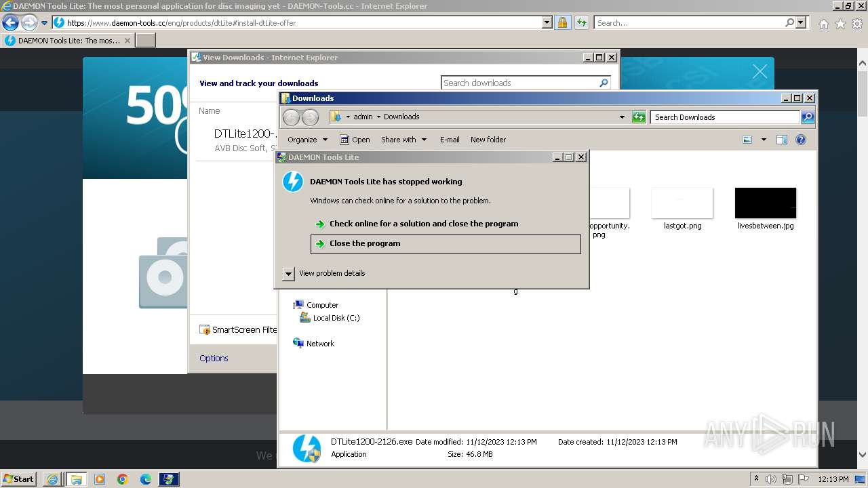The image size is (868, 488).
Task: Choose Check online for a solution and close the program
Action: (x=423, y=224)
